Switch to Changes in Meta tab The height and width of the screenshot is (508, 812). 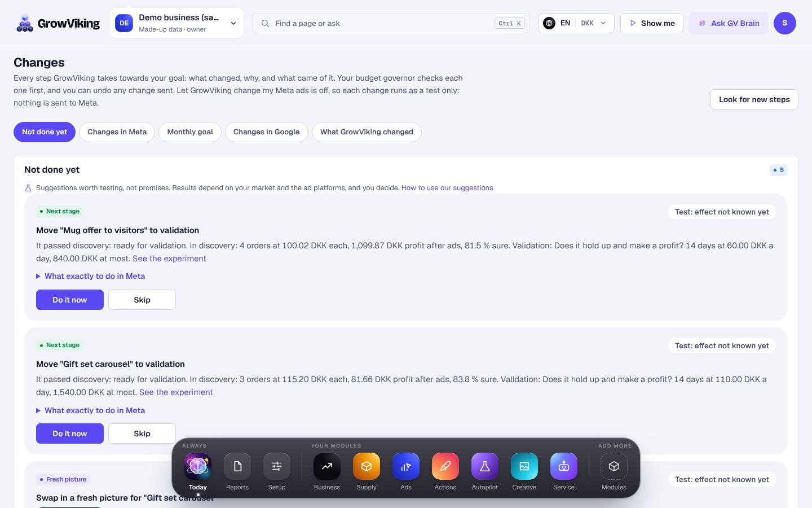point(117,132)
